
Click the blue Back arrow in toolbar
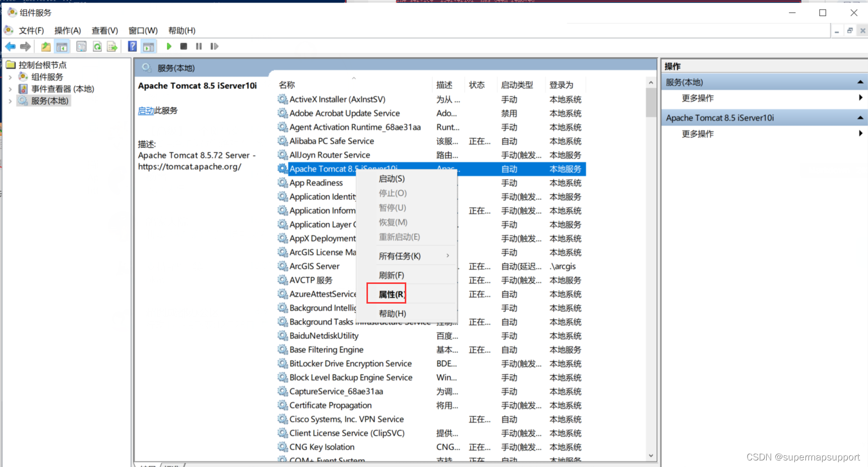tap(10, 46)
